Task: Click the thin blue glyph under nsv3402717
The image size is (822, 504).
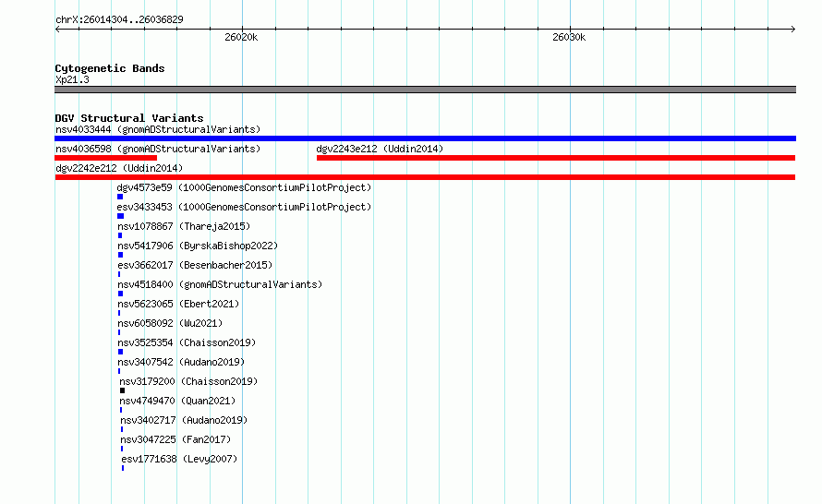Action: (x=122, y=429)
